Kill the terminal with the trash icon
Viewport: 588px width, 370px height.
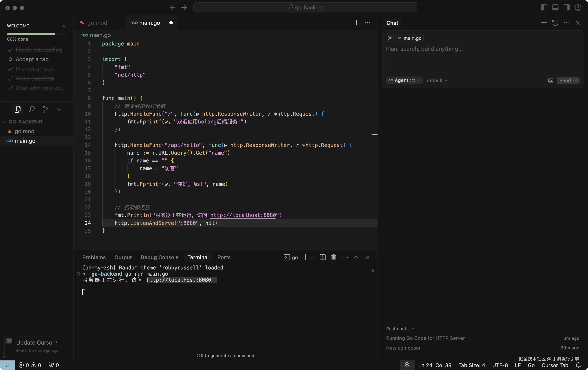click(x=333, y=257)
